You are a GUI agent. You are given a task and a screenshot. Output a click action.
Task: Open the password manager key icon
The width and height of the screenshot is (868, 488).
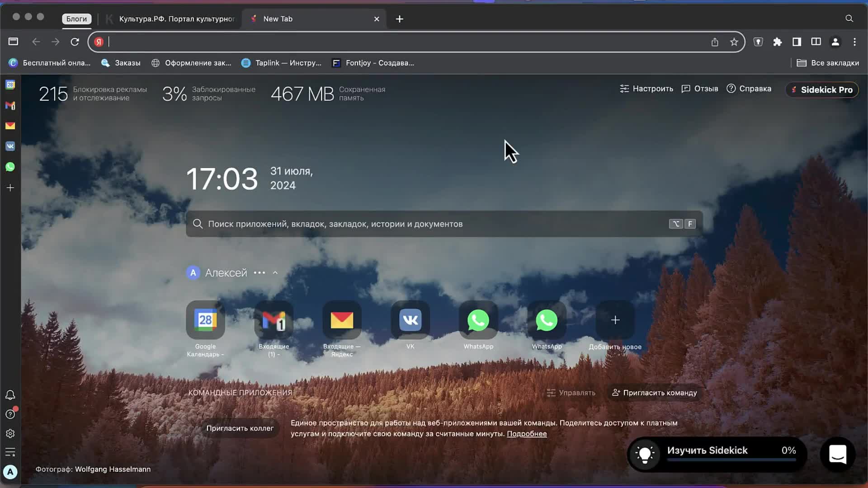click(759, 42)
